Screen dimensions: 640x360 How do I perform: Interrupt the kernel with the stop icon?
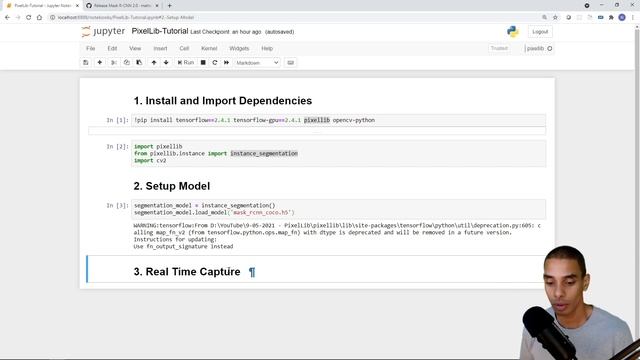click(x=203, y=62)
